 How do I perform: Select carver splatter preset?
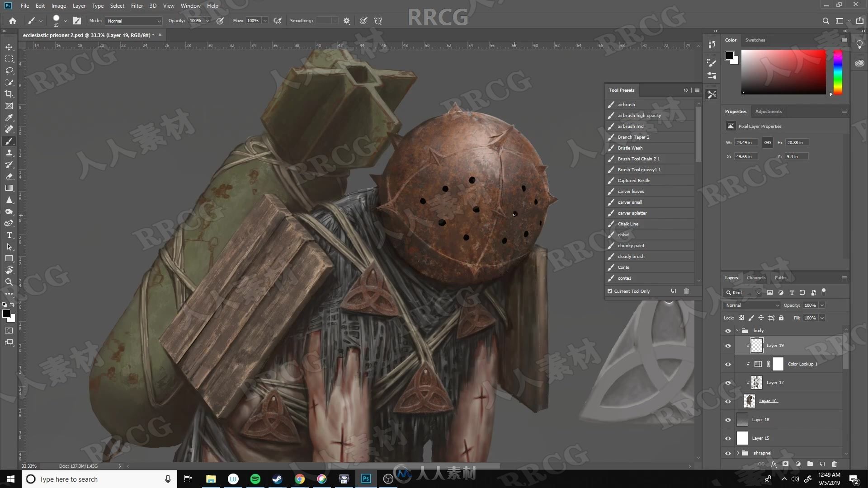pyautogui.click(x=651, y=213)
